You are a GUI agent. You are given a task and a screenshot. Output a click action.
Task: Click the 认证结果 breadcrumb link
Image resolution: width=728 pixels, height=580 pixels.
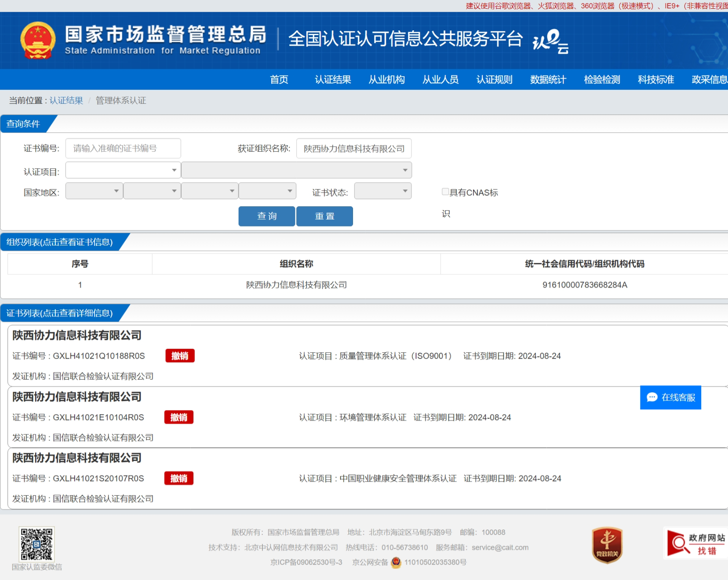66,101
